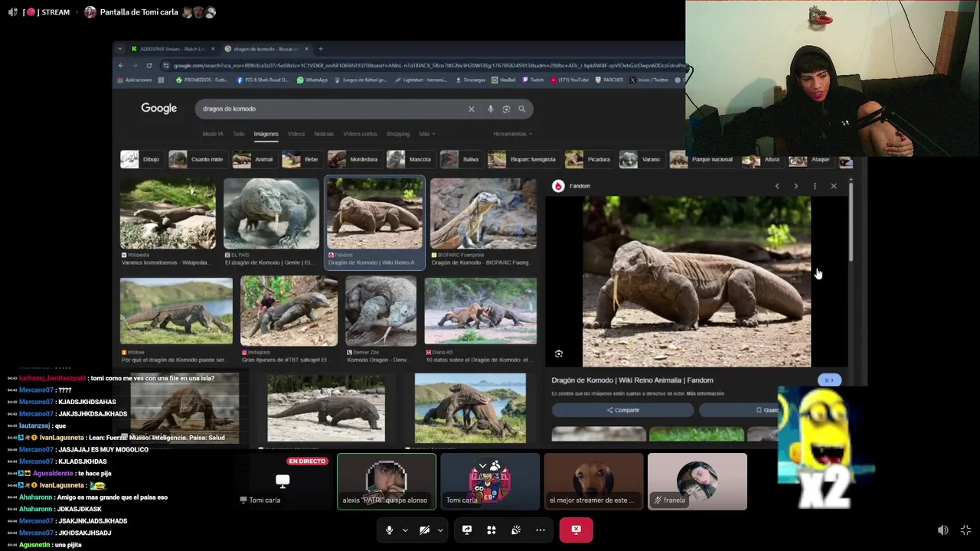Search inside image with lens icon on preview
The height and width of the screenshot is (551, 980).
pyautogui.click(x=559, y=354)
